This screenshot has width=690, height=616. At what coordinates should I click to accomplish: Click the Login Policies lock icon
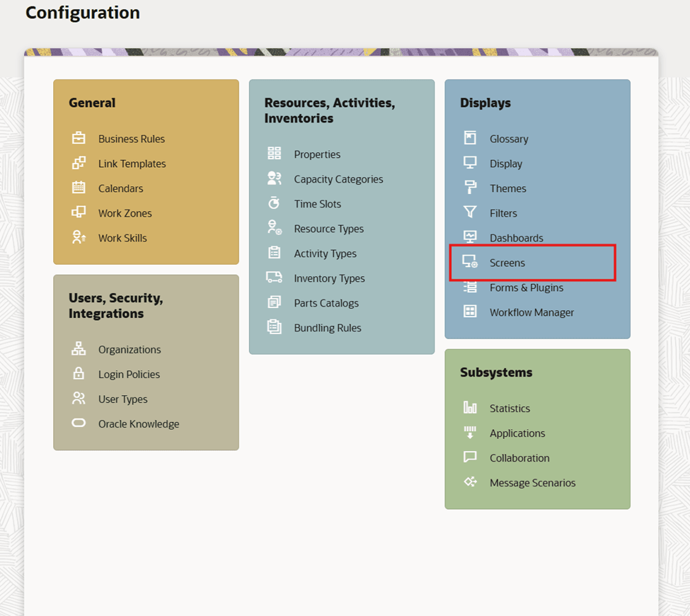coord(78,374)
